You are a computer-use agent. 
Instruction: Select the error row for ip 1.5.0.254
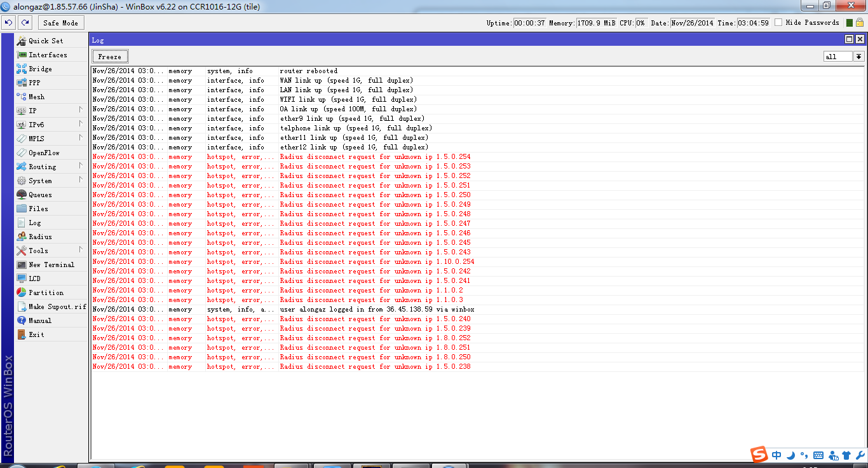[x=477, y=157]
